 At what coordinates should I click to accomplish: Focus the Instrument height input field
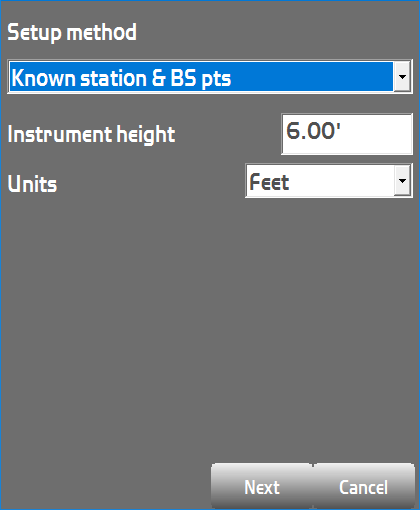(x=347, y=134)
